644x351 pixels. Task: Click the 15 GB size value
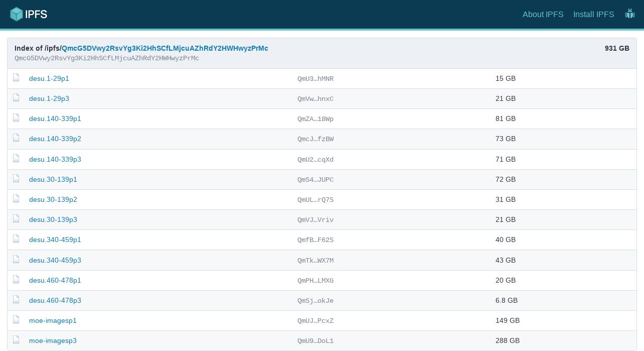(506, 78)
